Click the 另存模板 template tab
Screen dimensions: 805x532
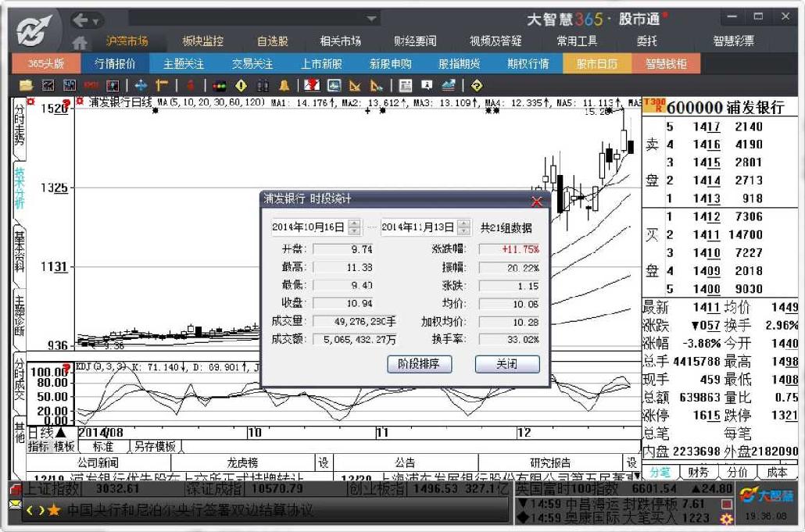coord(155,446)
